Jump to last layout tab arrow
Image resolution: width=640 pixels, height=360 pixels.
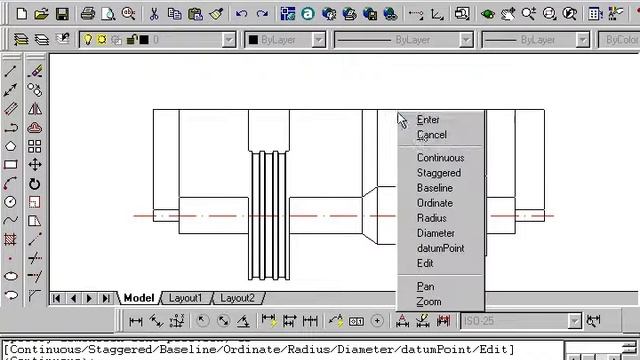(106, 298)
